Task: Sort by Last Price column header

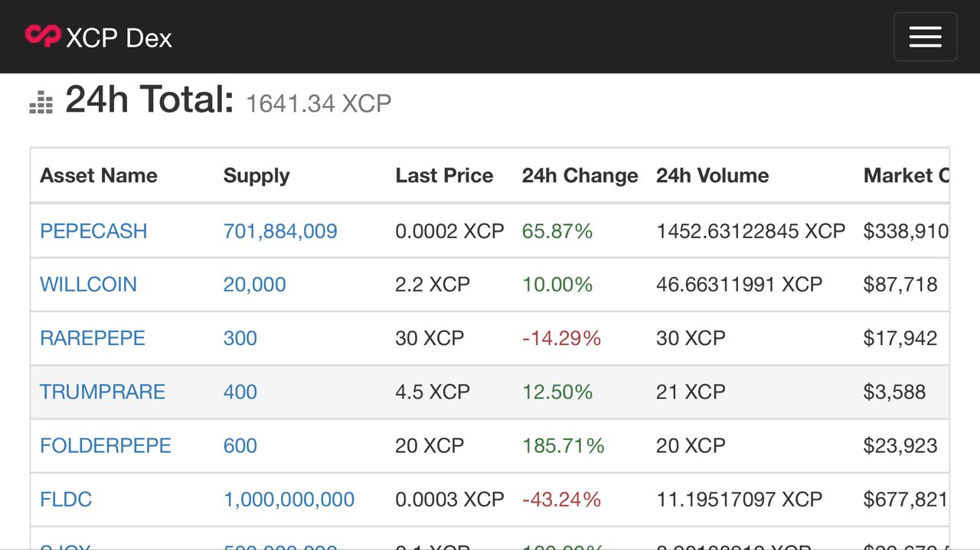Action: pyautogui.click(x=444, y=175)
